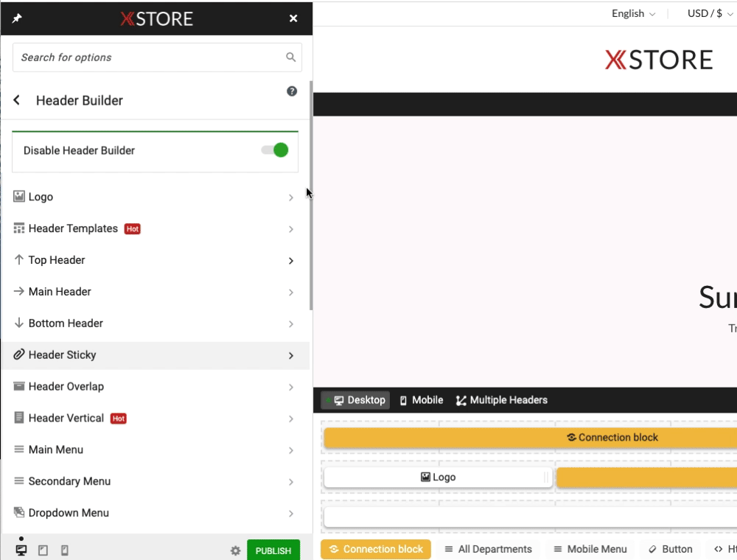Image resolution: width=737 pixels, height=560 pixels.
Task: Expand the Header Templates chevron
Action: (291, 229)
